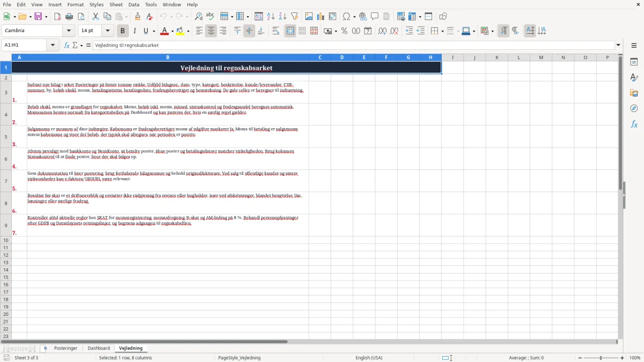Open the sidebar Functions panel
The width and height of the screenshot is (644, 362).
634,124
